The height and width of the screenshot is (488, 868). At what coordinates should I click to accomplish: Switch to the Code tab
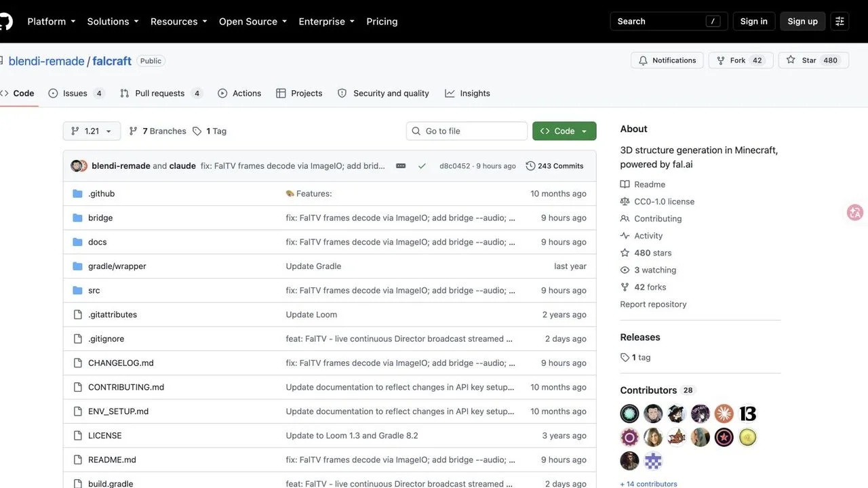(x=18, y=94)
